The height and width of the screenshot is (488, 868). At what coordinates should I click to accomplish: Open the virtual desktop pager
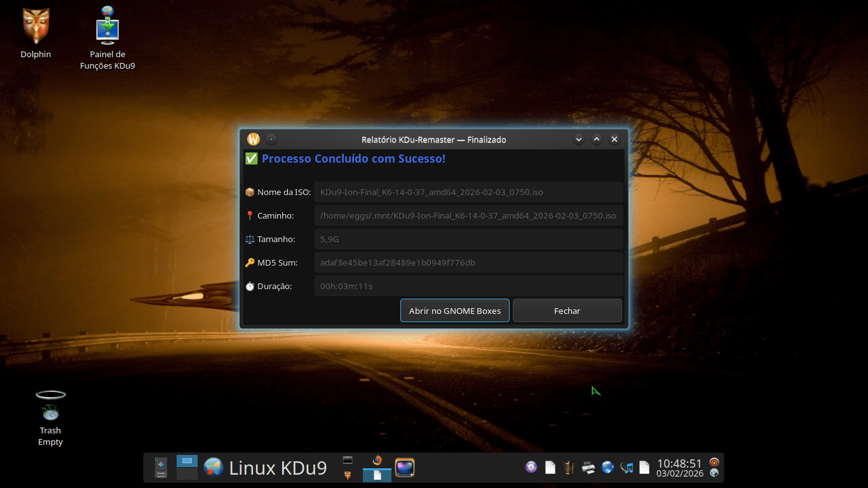pyautogui.click(x=187, y=468)
